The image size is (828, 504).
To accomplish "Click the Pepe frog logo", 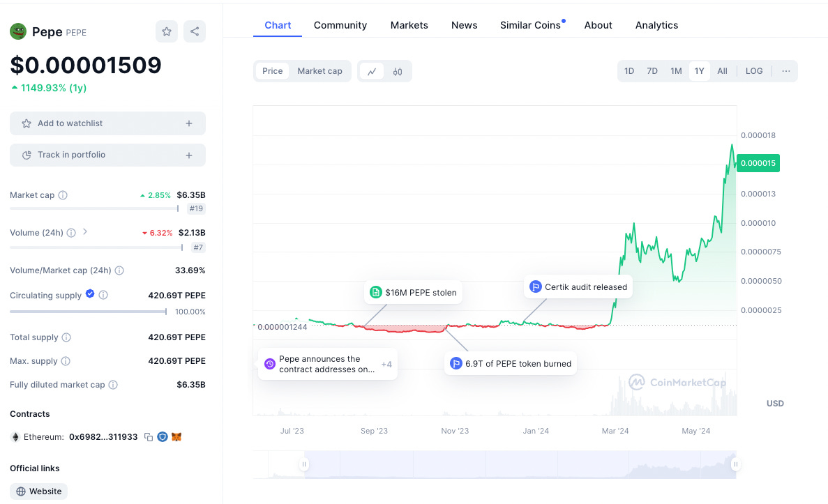I will pyautogui.click(x=18, y=31).
